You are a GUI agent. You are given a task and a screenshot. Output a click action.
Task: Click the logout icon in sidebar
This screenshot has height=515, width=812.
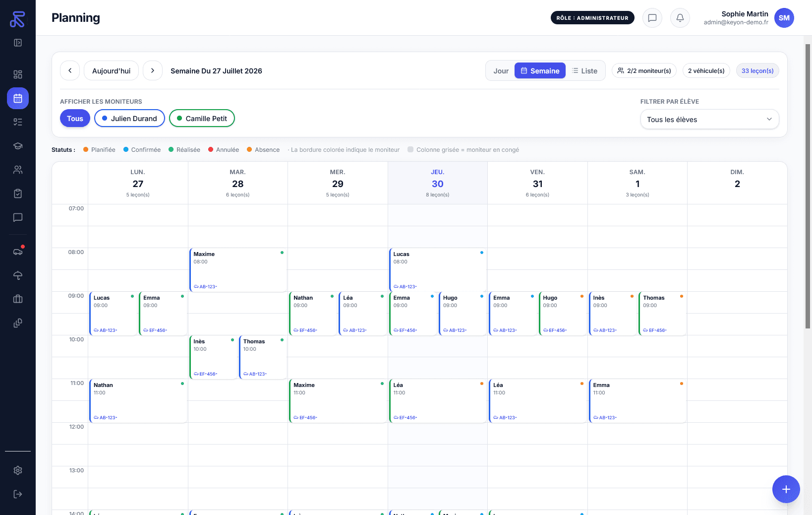tap(18, 494)
